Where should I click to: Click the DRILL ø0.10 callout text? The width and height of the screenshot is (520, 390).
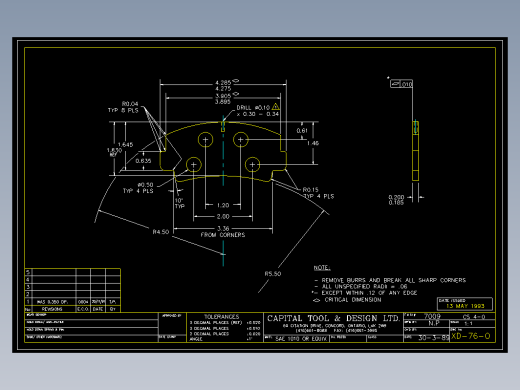[x=253, y=108]
